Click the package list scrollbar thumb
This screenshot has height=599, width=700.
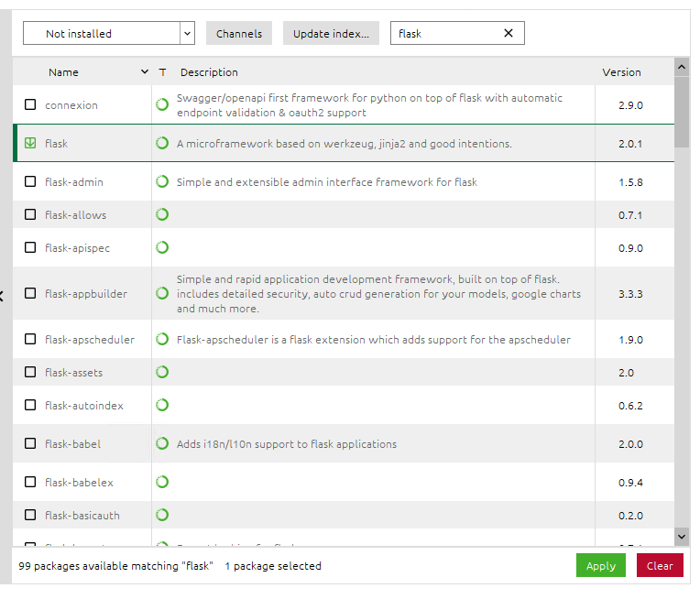(682, 112)
